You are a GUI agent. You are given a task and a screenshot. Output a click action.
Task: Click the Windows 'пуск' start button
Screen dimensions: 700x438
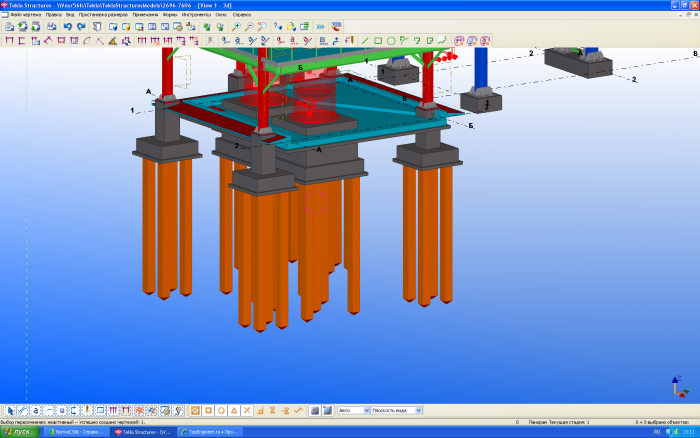click(x=20, y=432)
